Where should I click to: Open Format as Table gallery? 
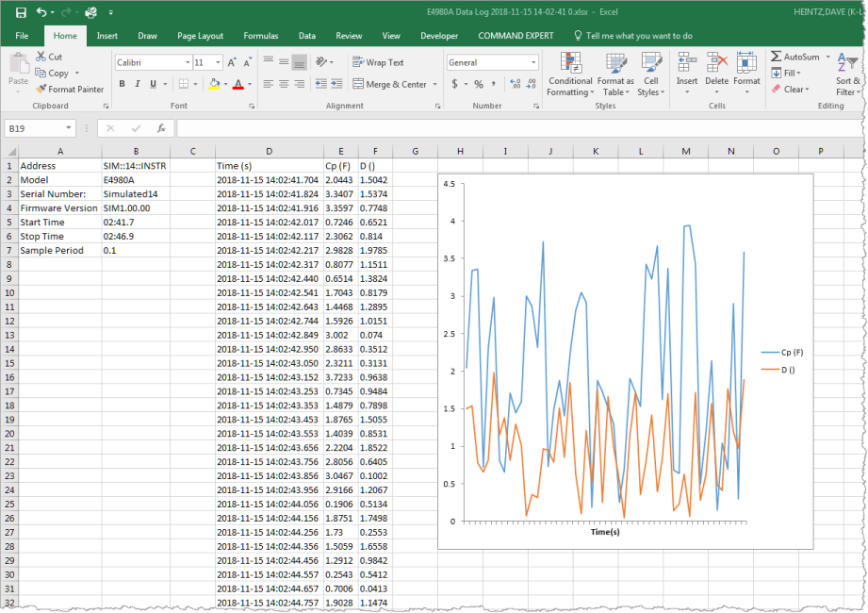(616, 75)
